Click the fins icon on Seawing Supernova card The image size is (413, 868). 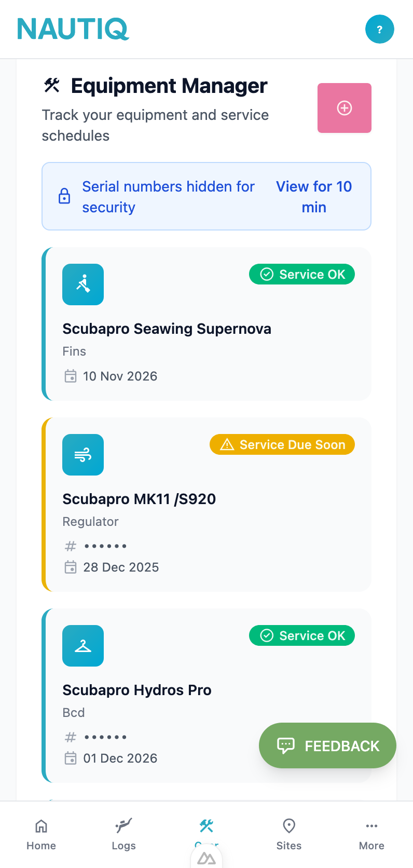click(83, 284)
